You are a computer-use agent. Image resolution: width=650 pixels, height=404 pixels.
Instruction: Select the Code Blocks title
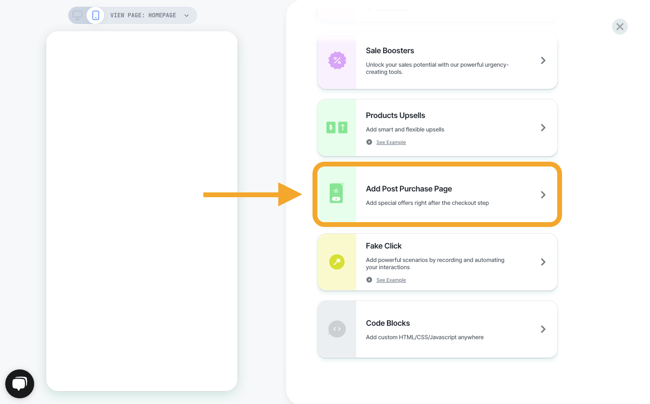pos(388,323)
